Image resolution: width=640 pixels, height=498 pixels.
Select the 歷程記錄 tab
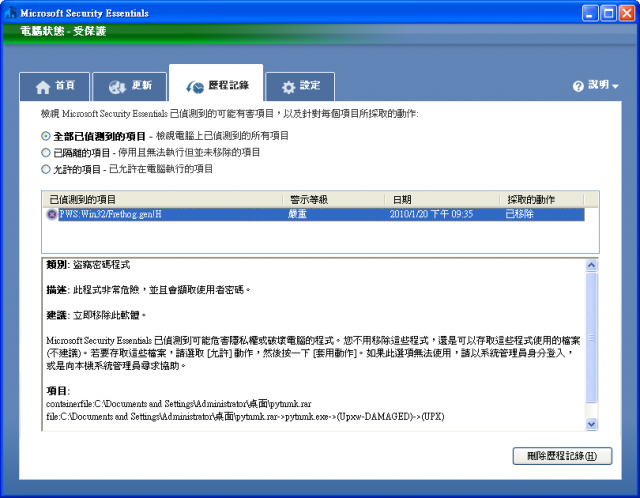[216, 83]
